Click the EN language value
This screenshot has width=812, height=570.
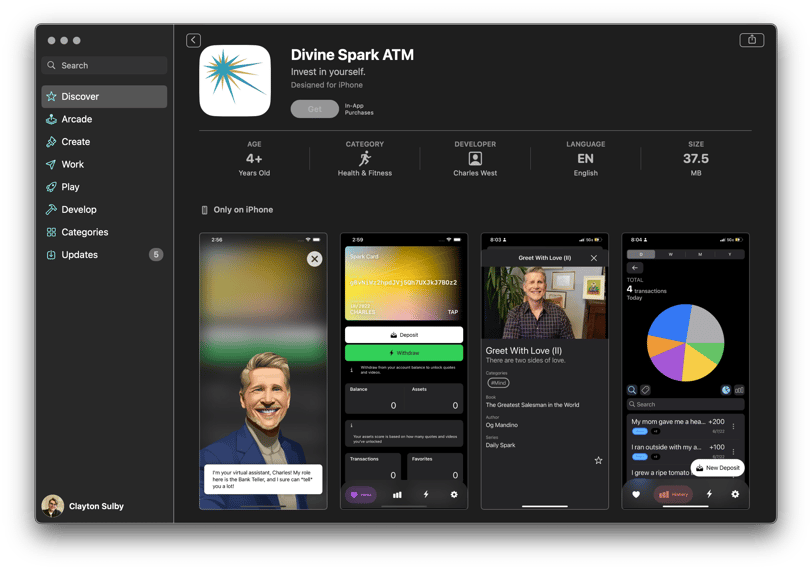(x=586, y=158)
